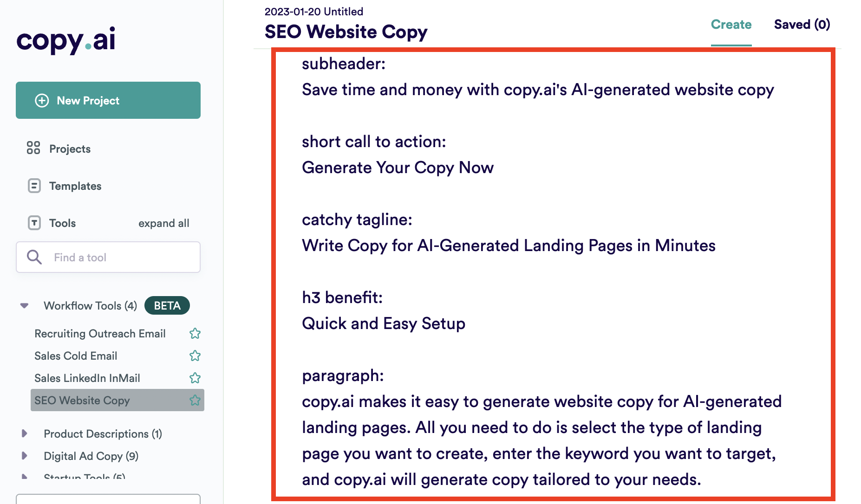Click the Projects grid icon

pyautogui.click(x=33, y=148)
